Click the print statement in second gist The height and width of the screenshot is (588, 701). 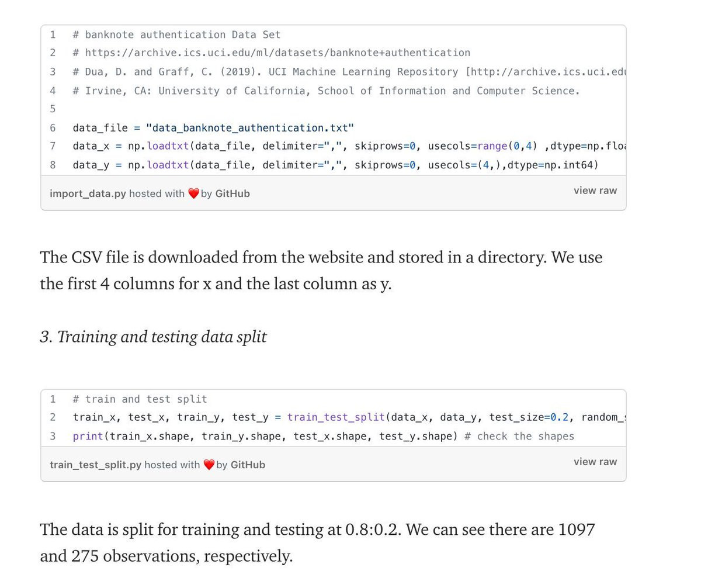[265, 437]
